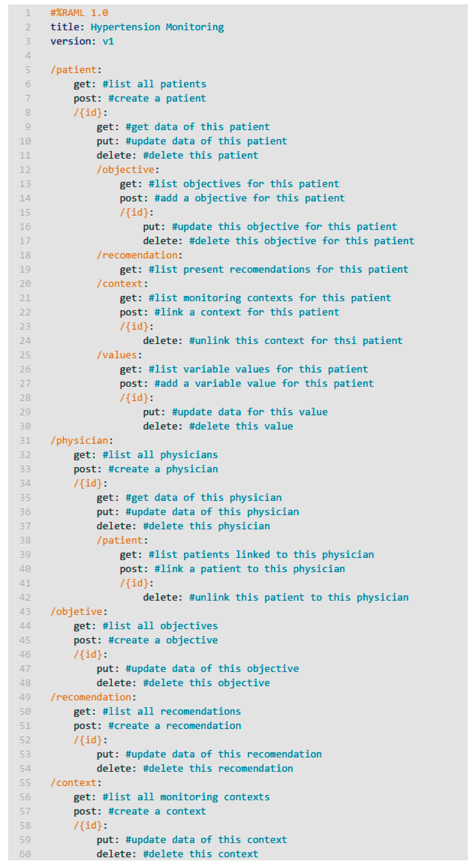Select the '#list all patients' comment
This screenshot has height=868, width=473.
[154, 84]
